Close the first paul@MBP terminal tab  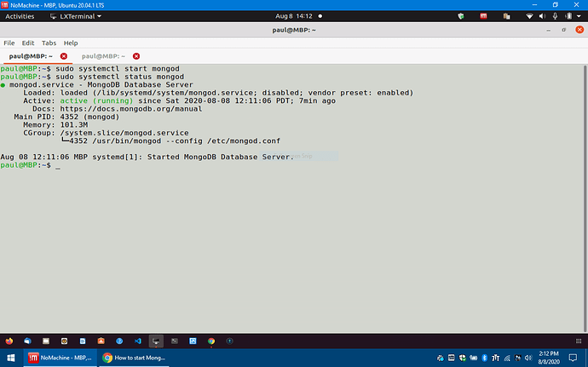(x=64, y=56)
